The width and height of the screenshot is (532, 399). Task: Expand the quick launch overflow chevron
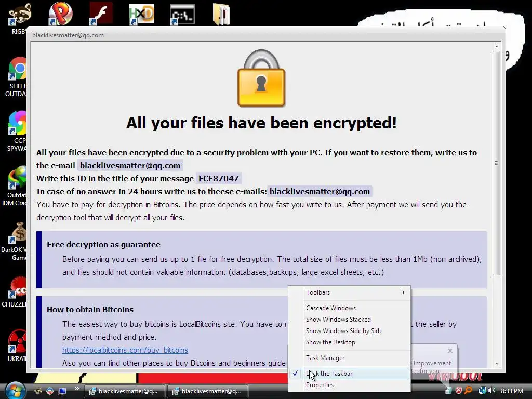coord(77,389)
